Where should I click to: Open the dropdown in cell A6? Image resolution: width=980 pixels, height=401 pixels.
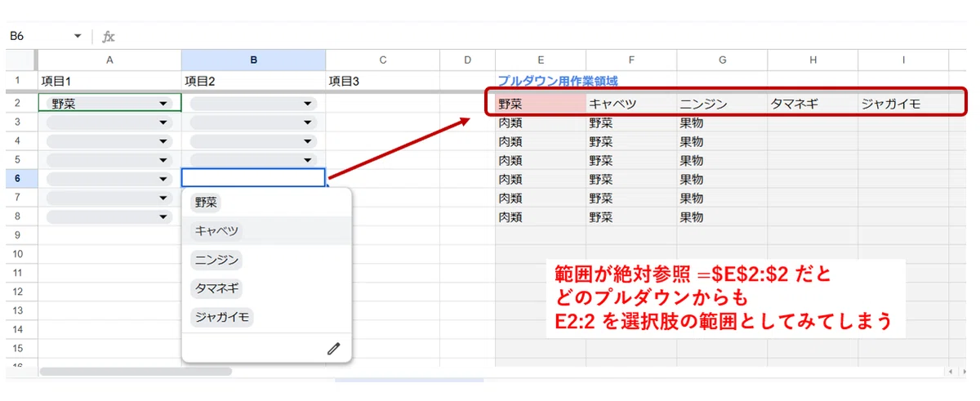coord(164,179)
